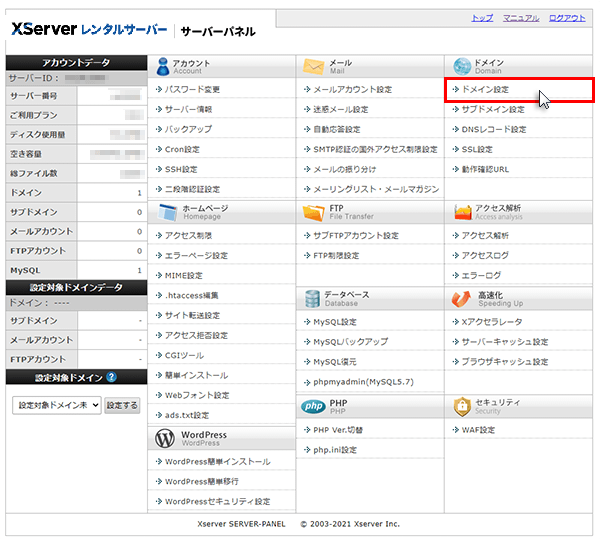Click the Account section person icon

coord(164,66)
